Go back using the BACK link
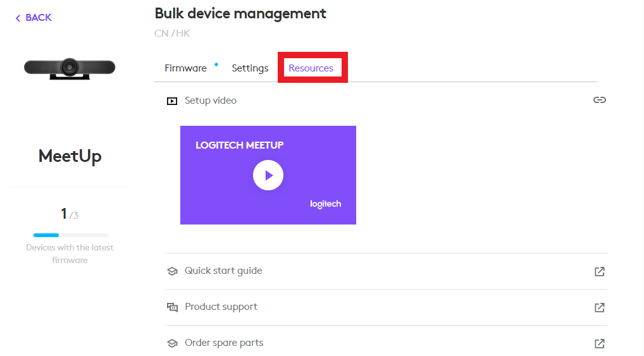 (34, 18)
